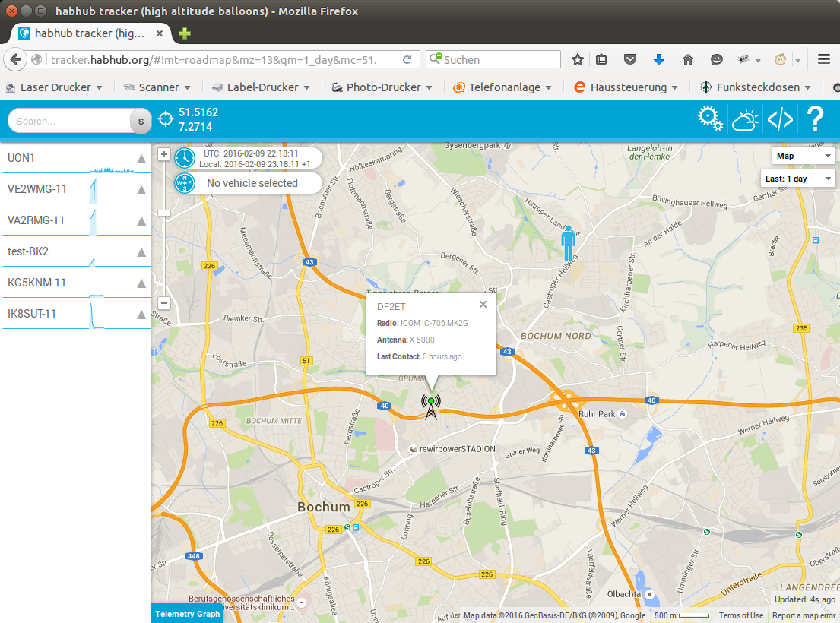This screenshot has width=840, height=623.
Task: Click the URL address bar
Action: pyautogui.click(x=214, y=59)
